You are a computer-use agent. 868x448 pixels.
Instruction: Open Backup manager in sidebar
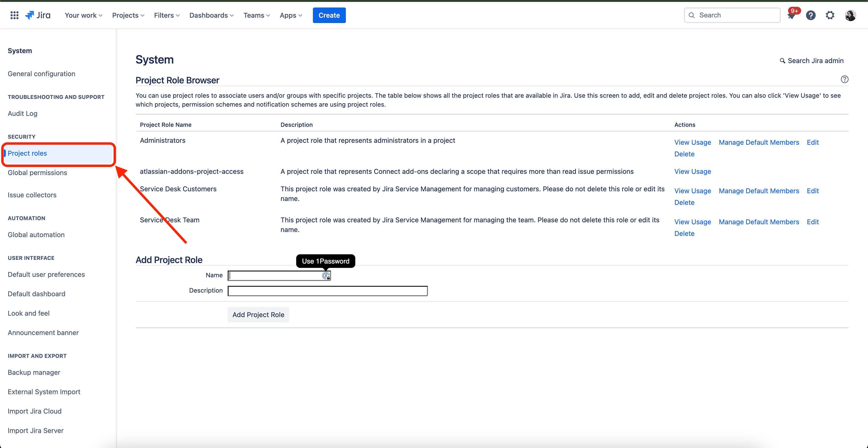(x=34, y=372)
